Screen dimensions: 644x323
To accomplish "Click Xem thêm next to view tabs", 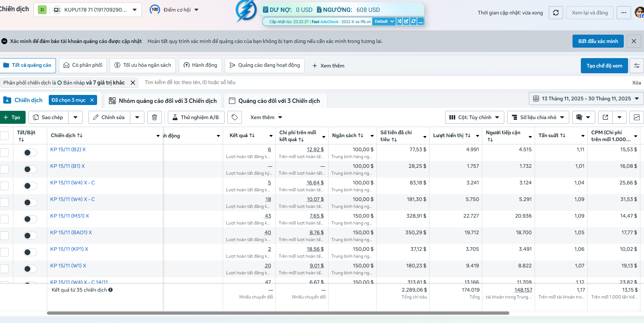I will click(x=328, y=66).
